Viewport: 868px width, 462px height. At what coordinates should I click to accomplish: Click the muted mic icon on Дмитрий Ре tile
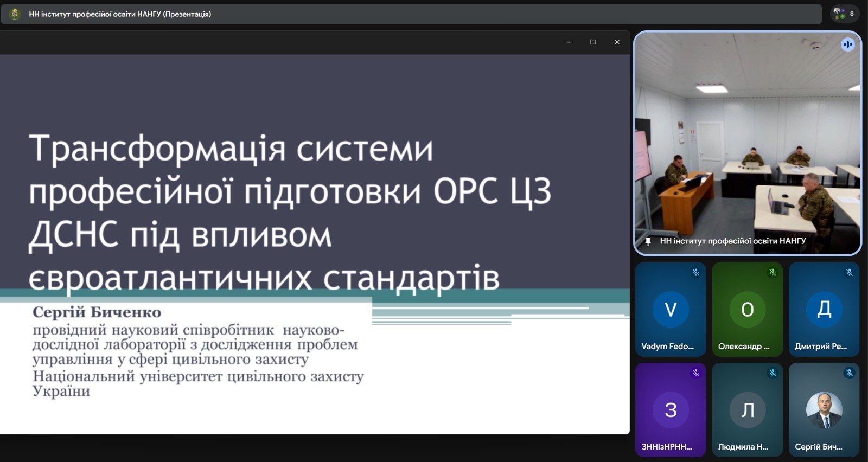coord(850,272)
